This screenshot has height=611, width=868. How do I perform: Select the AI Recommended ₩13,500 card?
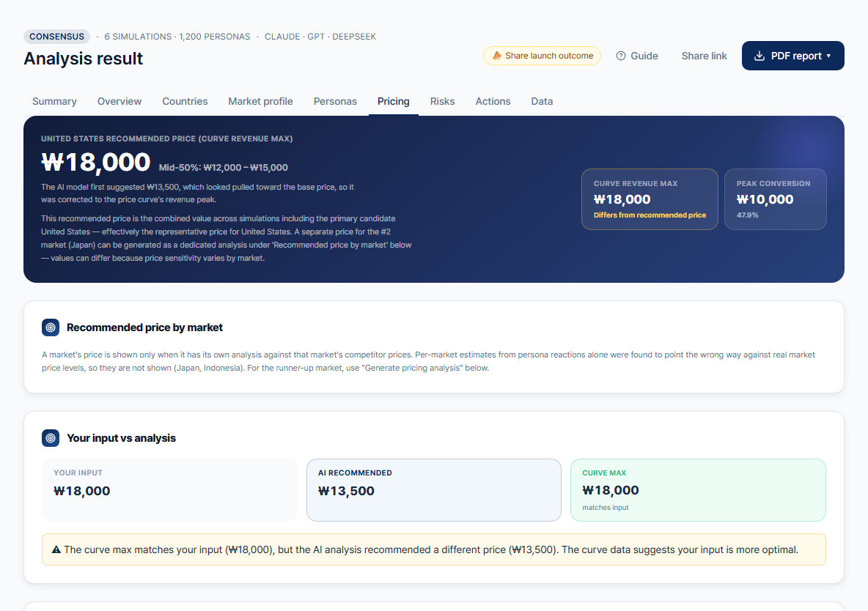[434, 490]
